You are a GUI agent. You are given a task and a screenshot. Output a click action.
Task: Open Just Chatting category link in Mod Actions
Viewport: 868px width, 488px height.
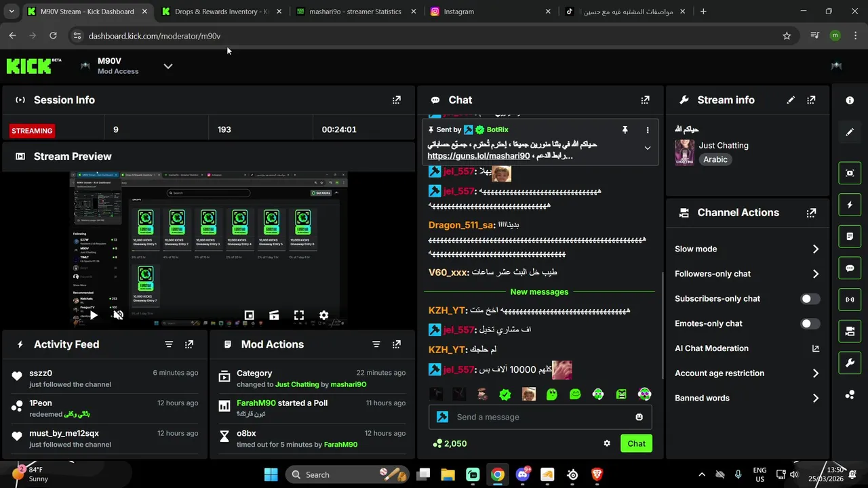click(297, 384)
